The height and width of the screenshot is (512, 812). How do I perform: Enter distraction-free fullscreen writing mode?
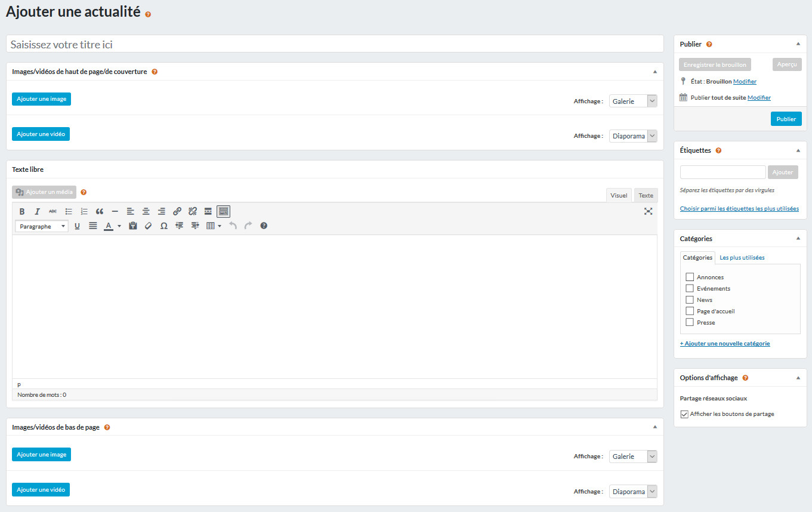[648, 211]
